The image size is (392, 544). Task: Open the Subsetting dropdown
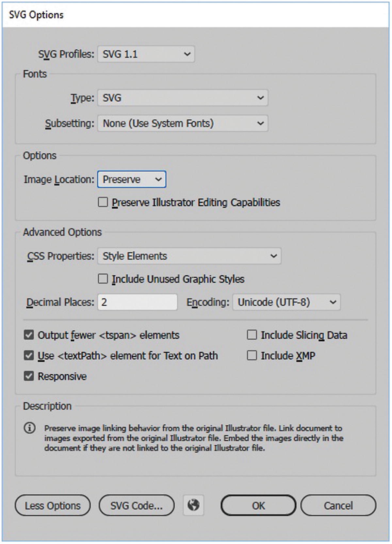(183, 124)
